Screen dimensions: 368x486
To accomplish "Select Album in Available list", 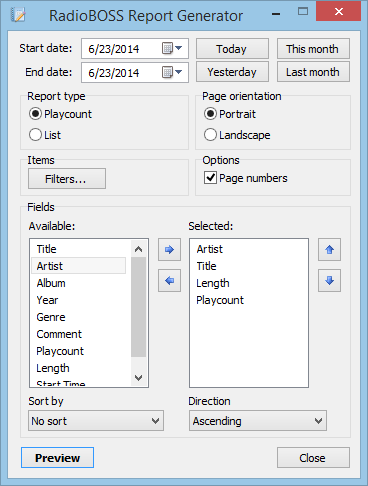I will tap(78, 283).
